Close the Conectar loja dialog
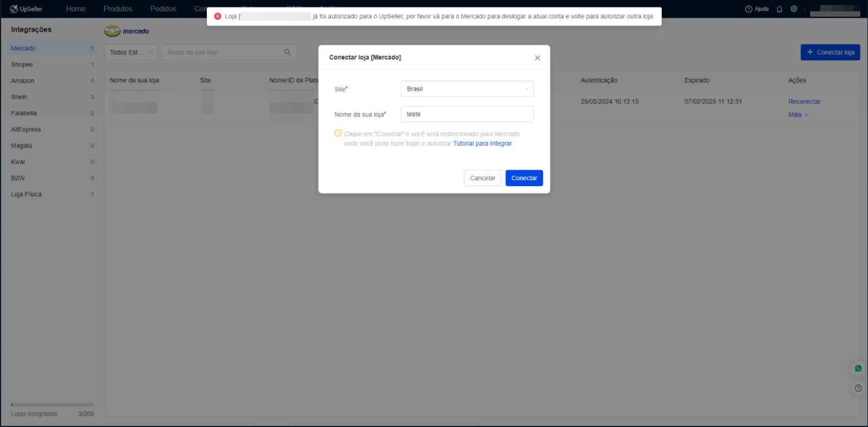Image resolution: width=868 pixels, height=427 pixels. point(537,58)
